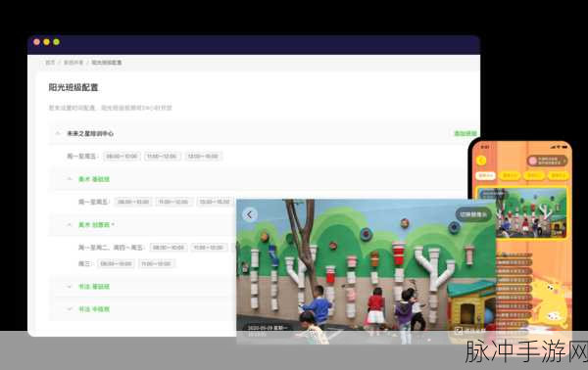Click the first breadcrumb link
The image size is (588, 370).
[x=50, y=63]
